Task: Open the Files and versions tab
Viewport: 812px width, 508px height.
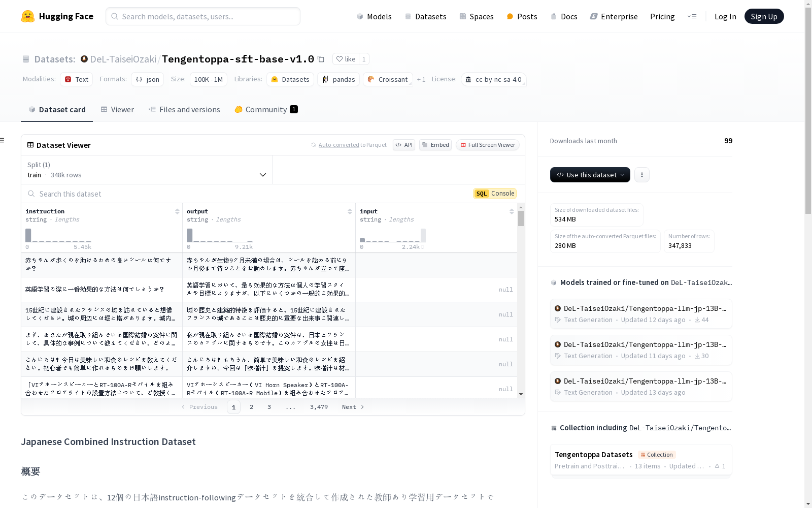Action: [x=184, y=109]
